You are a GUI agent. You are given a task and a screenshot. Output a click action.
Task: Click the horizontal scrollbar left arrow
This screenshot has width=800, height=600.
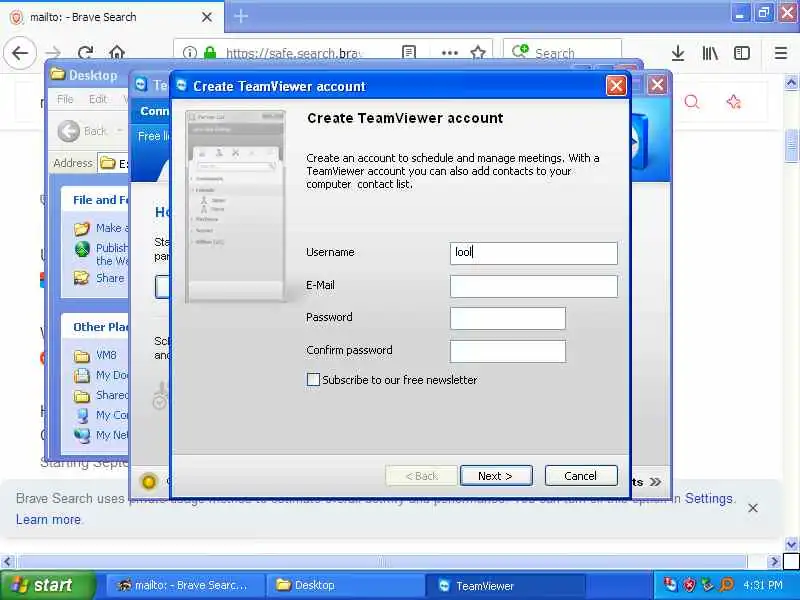click(x=7, y=562)
